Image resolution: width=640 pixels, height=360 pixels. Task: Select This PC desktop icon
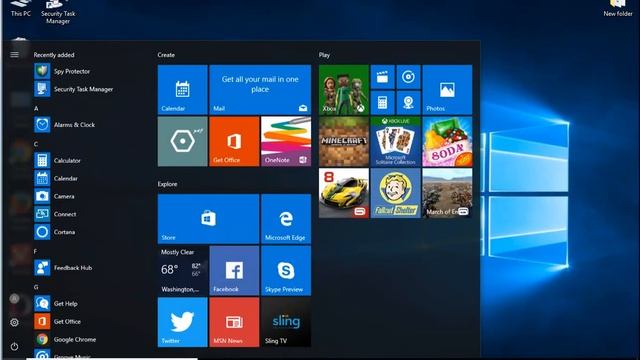coord(21,8)
